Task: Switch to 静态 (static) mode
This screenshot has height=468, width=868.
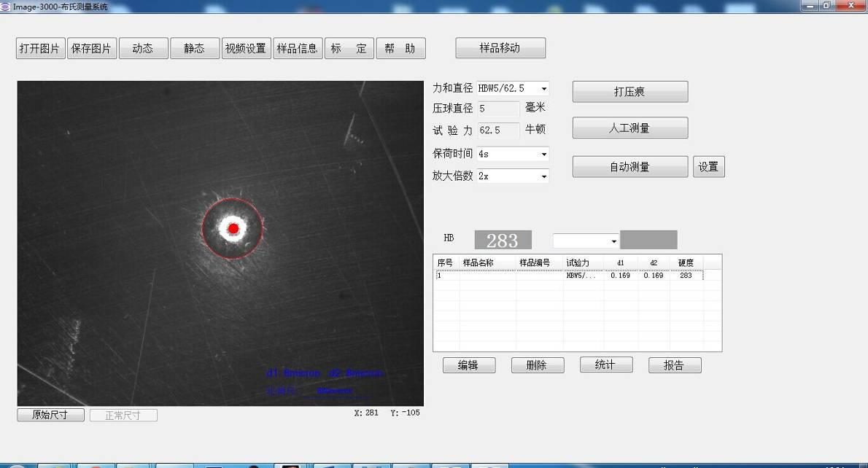Action: 195,49
